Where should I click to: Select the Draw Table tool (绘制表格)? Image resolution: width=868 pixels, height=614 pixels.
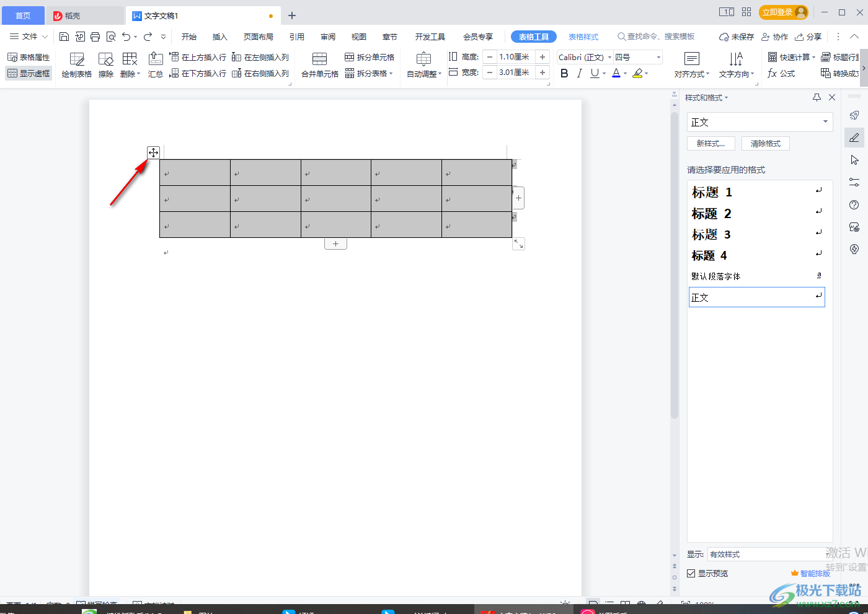click(x=77, y=65)
